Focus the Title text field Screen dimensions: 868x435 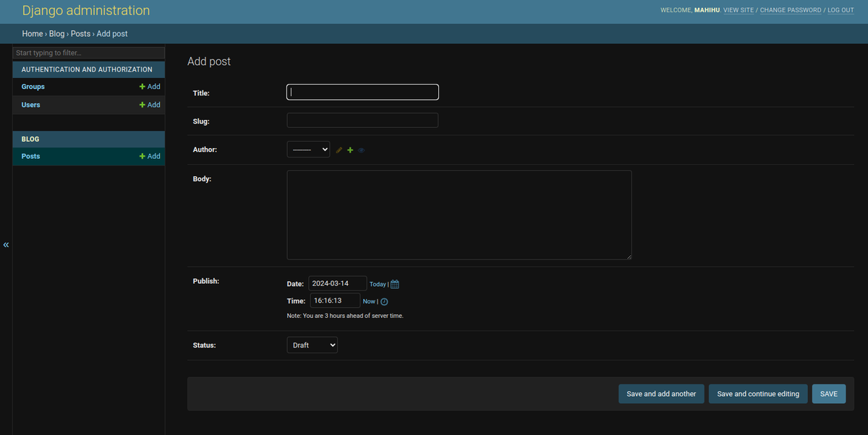pyautogui.click(x=362, y=92)
